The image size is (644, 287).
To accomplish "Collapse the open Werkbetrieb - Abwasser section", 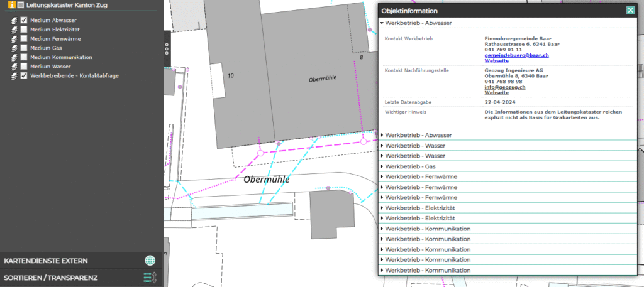I will tap(418, 23).
